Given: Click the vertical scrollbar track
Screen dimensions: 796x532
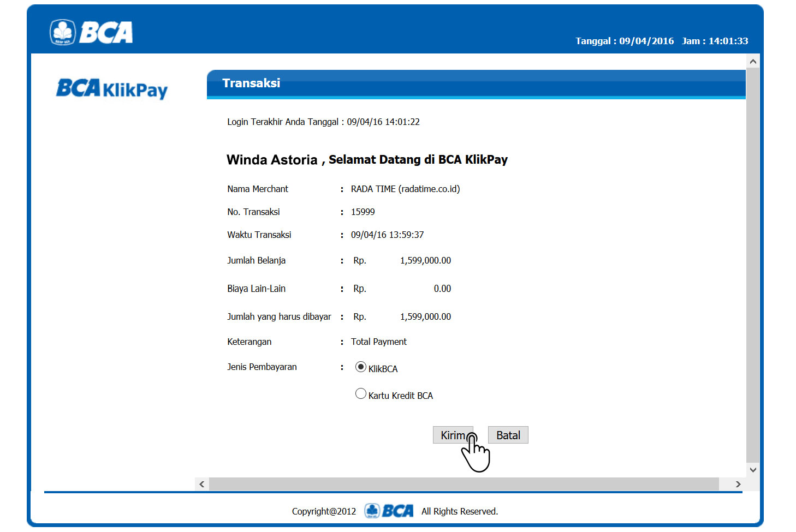Looking at the screenshot, I should [753, 266].
